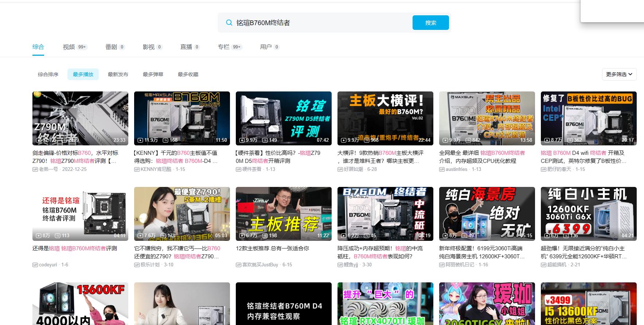Open title 【硬件茶看】性价比高吗
This screenshot has width=644, height=325.
(278, 157)
